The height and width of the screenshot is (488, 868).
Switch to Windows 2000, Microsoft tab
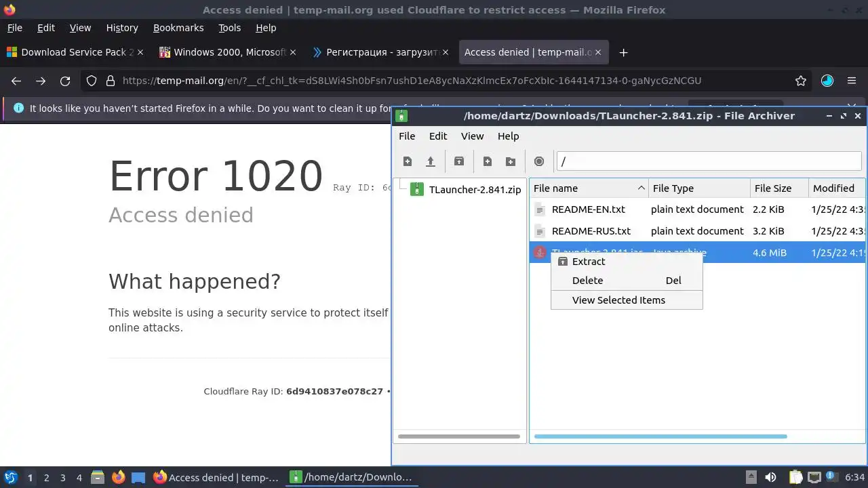(x=229, y=52)
